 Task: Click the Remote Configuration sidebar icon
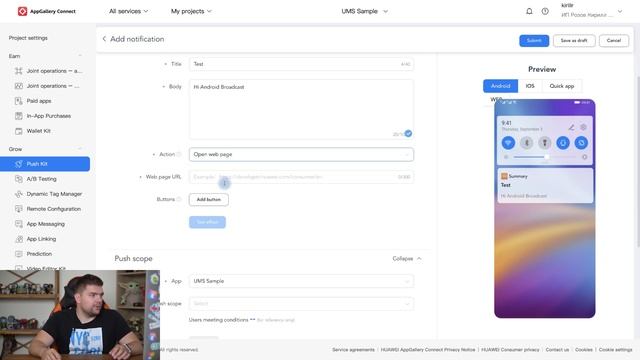[x=18, y=209]
